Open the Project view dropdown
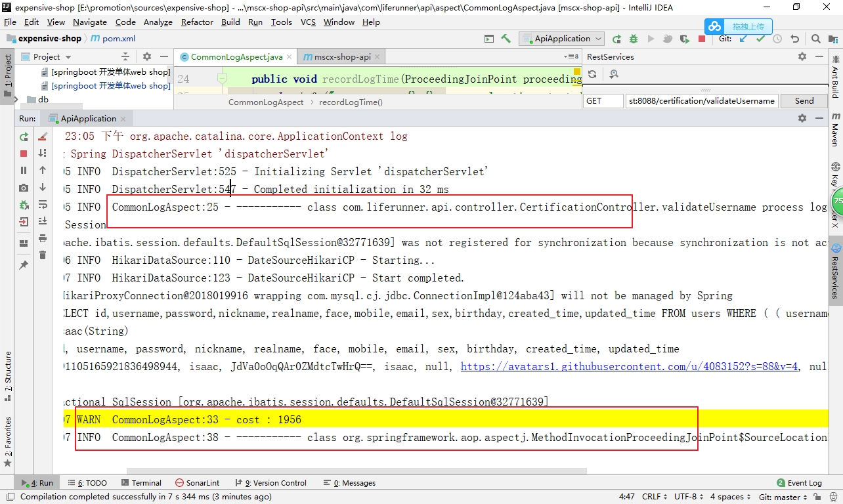 point(46,57)
